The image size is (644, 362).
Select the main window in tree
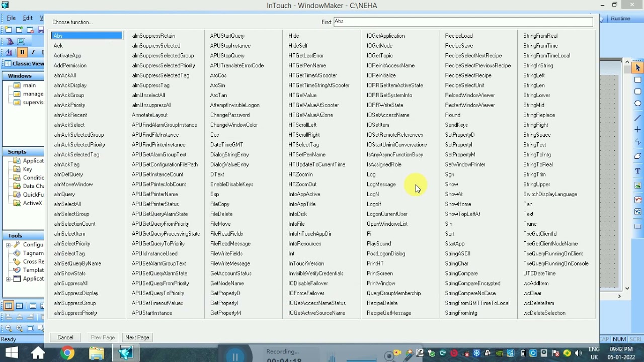pos(29,85)
